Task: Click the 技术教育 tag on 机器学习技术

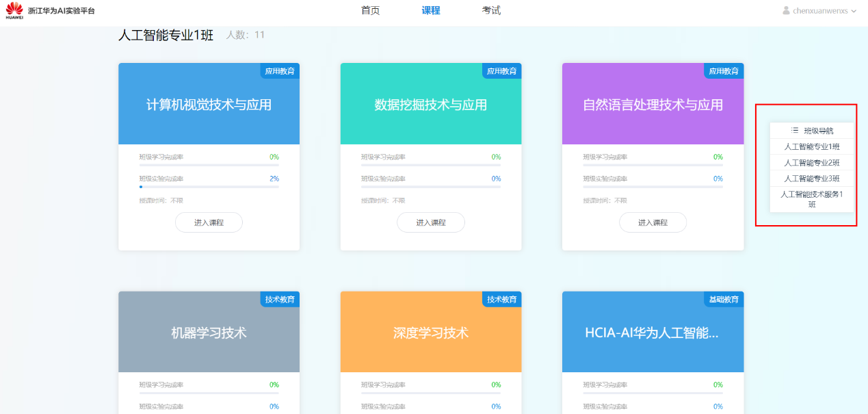Action: coord(280,300)
